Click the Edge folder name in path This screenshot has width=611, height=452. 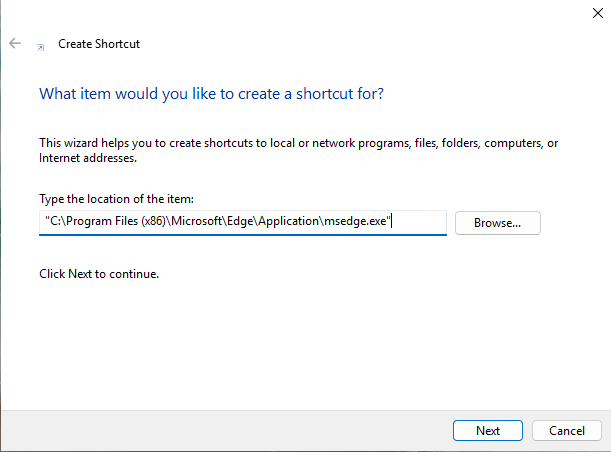pyautogui.click(x=240, y=221)
